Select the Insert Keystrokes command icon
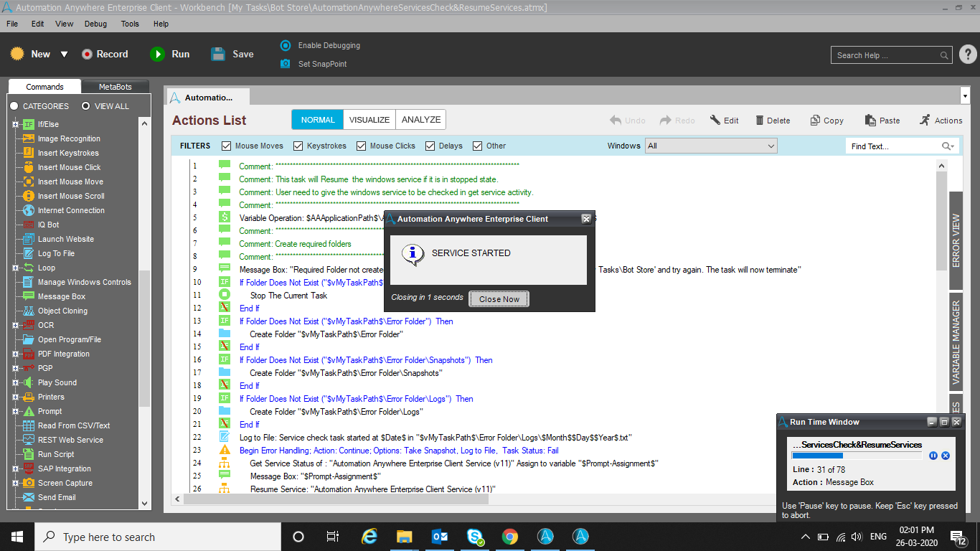The width and height of the screenshot is (980, 551). [29, 153]
